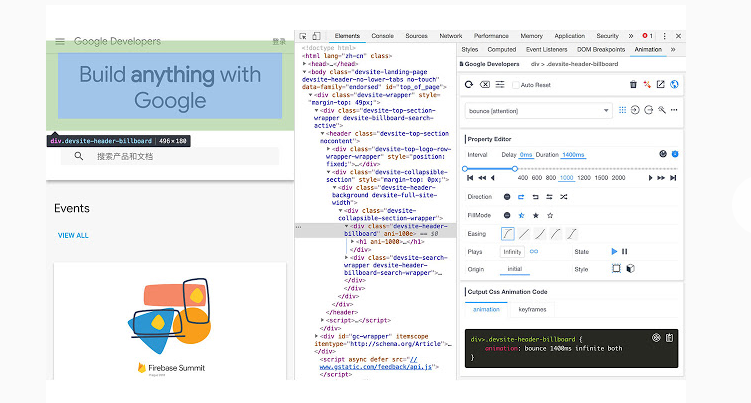The width and height of the screenshot is (751, 403).
Task: Select the outlined empty star FillMode
Action: click(x=550, y=215)
